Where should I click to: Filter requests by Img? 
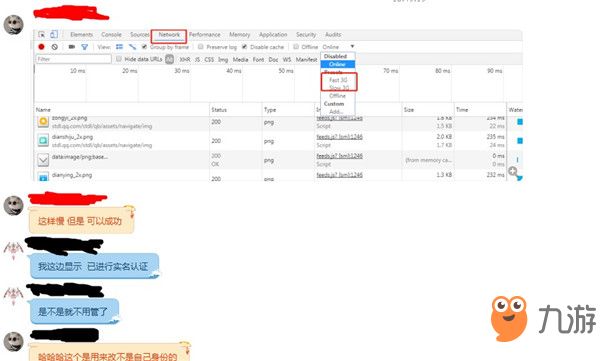click(x=223, y=59)
